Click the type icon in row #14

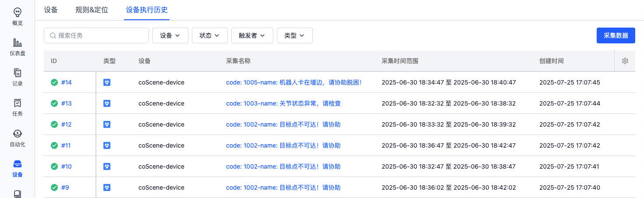point(107,82)
